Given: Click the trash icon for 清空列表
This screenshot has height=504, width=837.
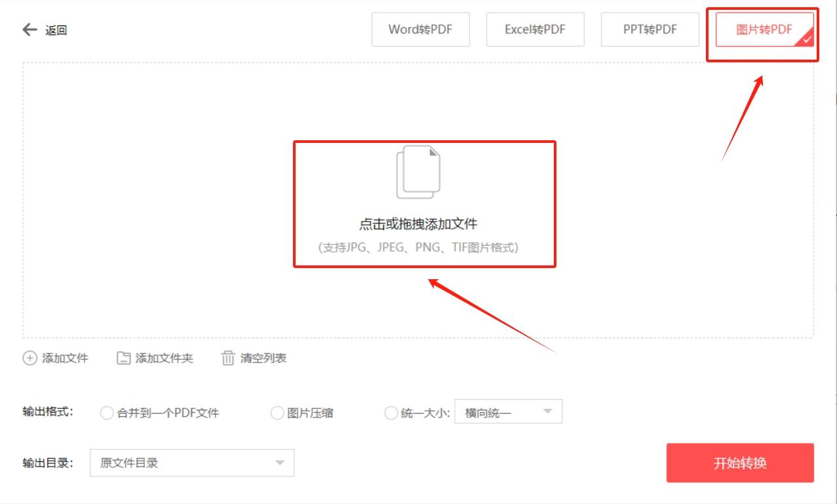Looking at the screenshot, I should pos(228,359).
